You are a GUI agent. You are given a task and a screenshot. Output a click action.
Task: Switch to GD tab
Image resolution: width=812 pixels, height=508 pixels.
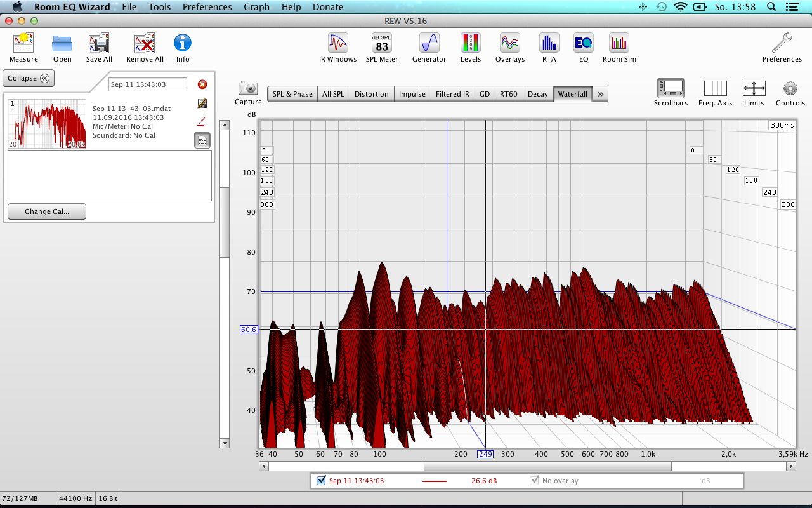click(485, 94)
